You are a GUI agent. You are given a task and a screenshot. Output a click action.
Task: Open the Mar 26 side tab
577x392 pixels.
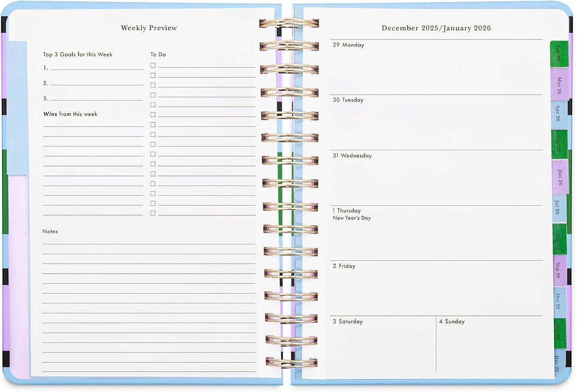click(559, 85)
